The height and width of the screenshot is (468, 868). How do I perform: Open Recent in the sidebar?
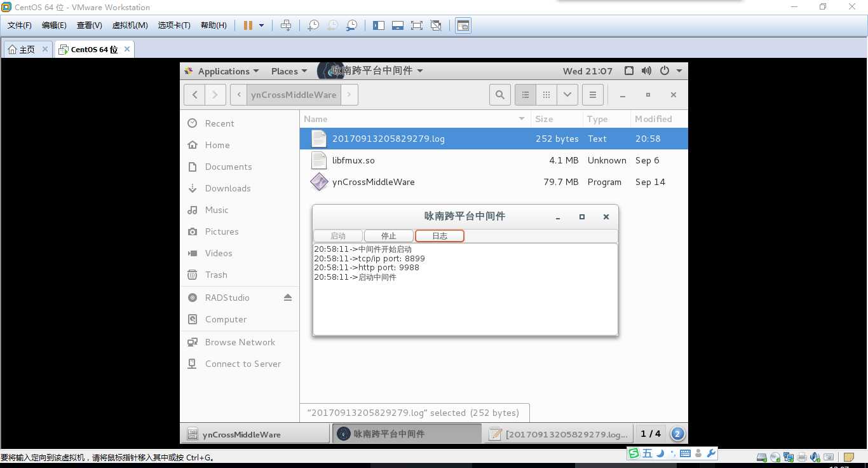240,123
